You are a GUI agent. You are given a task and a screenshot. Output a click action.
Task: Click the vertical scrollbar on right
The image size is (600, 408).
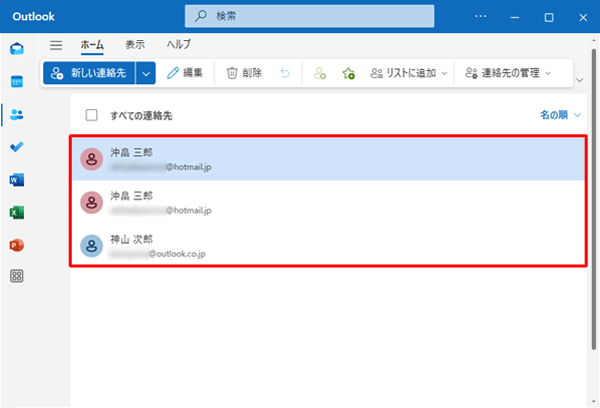pos(593,199)
